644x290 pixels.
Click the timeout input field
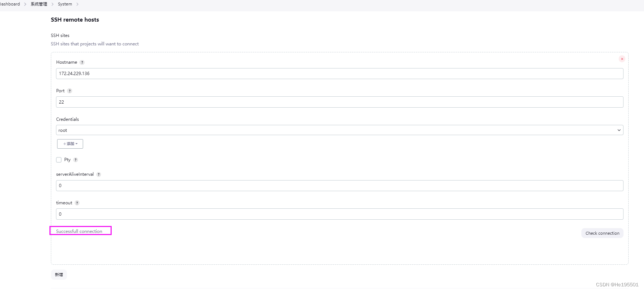(339, 214)
